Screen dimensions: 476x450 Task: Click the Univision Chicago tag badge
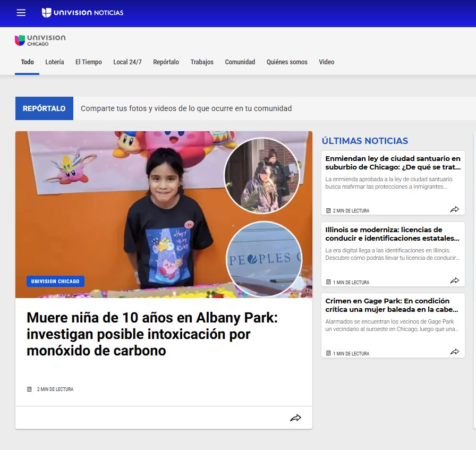point(55,282)
